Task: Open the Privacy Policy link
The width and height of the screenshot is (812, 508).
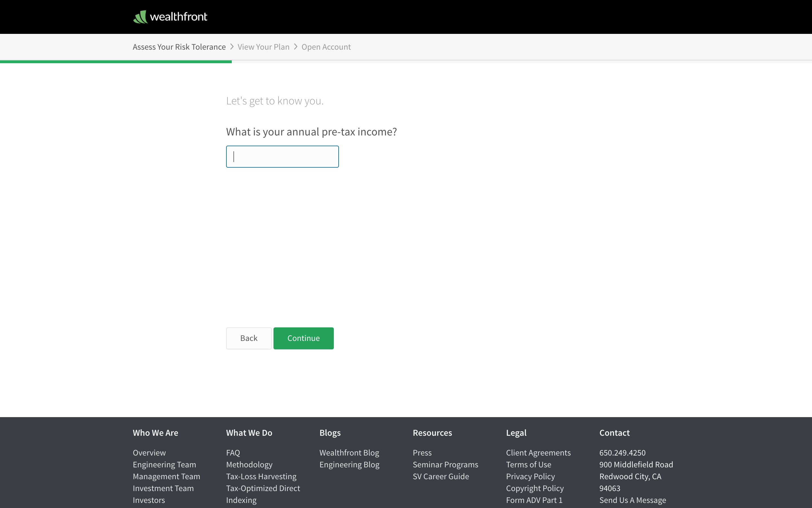Action: pos(531,476)
